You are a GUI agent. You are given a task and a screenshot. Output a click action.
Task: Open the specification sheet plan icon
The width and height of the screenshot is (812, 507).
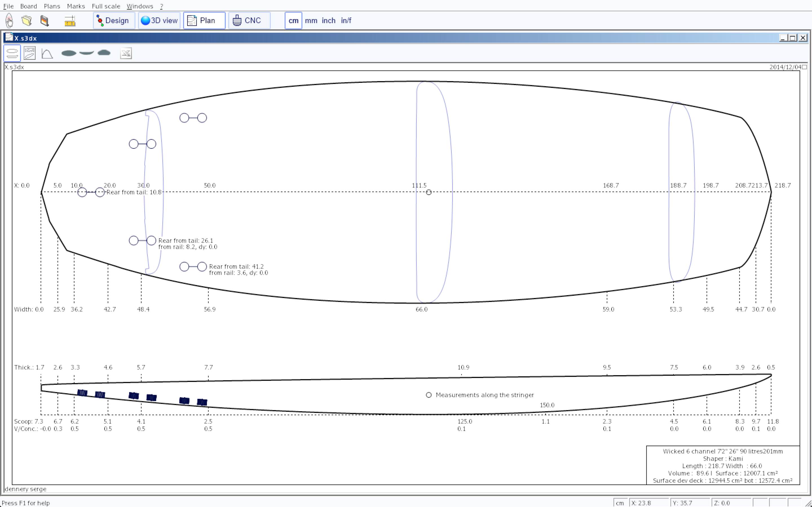(30, 53)
